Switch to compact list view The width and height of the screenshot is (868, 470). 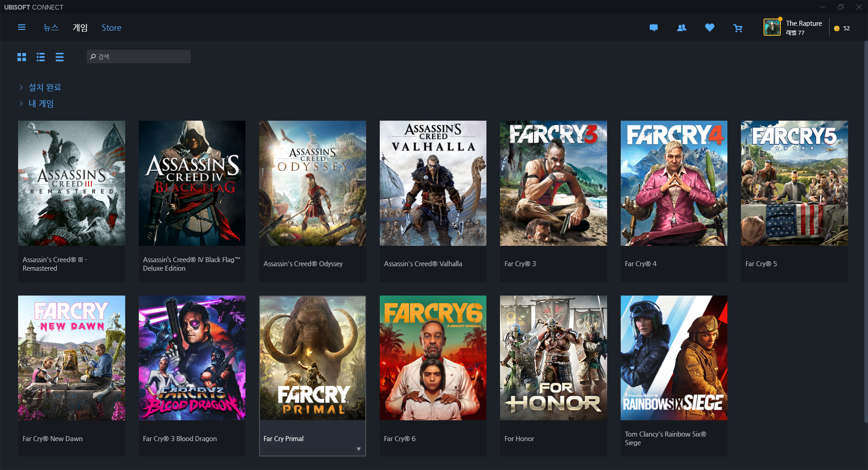click(60, 57)
